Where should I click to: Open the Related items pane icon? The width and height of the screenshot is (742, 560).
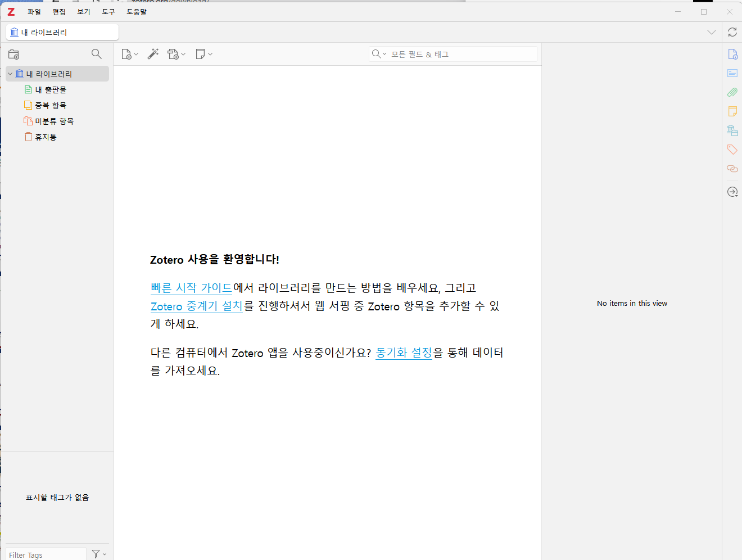(x=732, y=169)
